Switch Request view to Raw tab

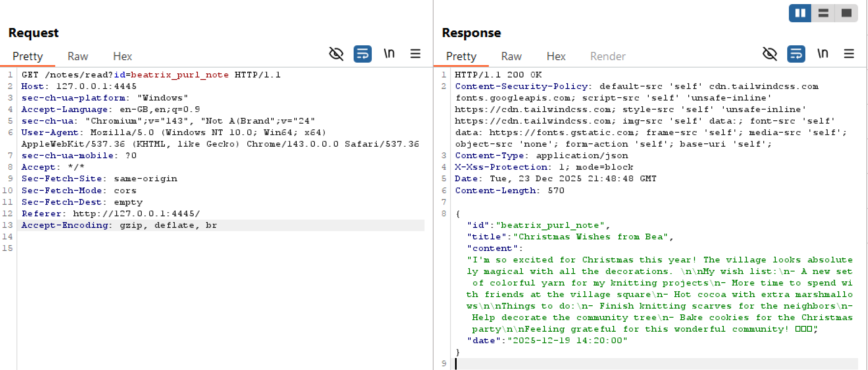(78, 56)
